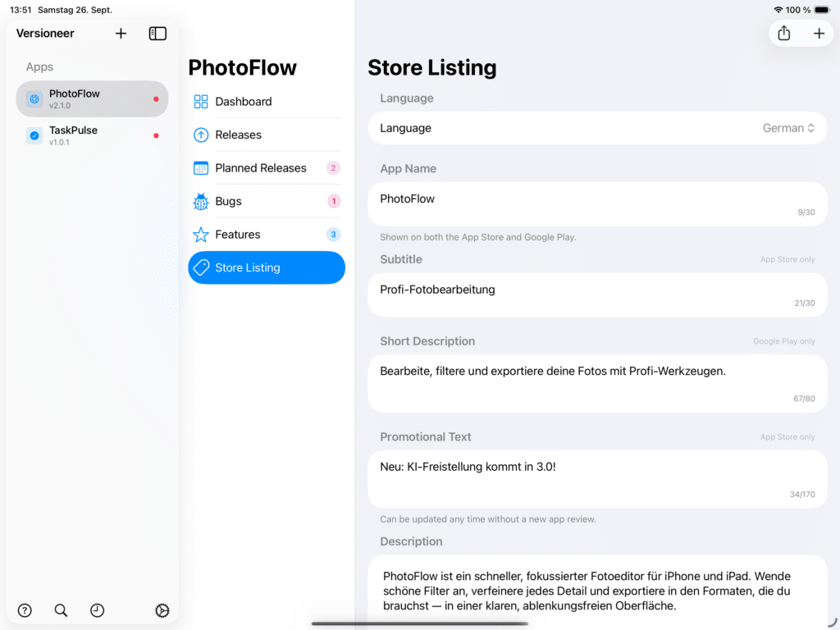This screenshot has height=630, width=840.
Task: Click the 13:51 clock in status bar
Action: coord(21,10)
